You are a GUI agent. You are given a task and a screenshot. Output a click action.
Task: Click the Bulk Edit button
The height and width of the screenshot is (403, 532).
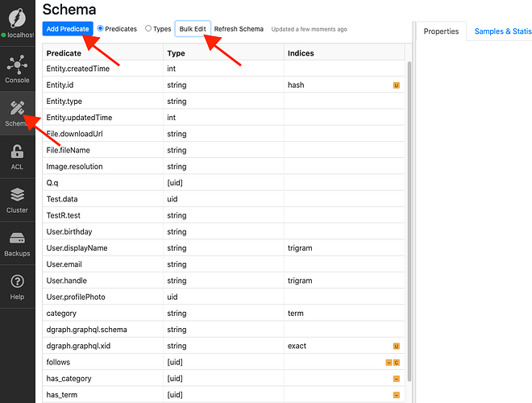click(x=193, y=29)
